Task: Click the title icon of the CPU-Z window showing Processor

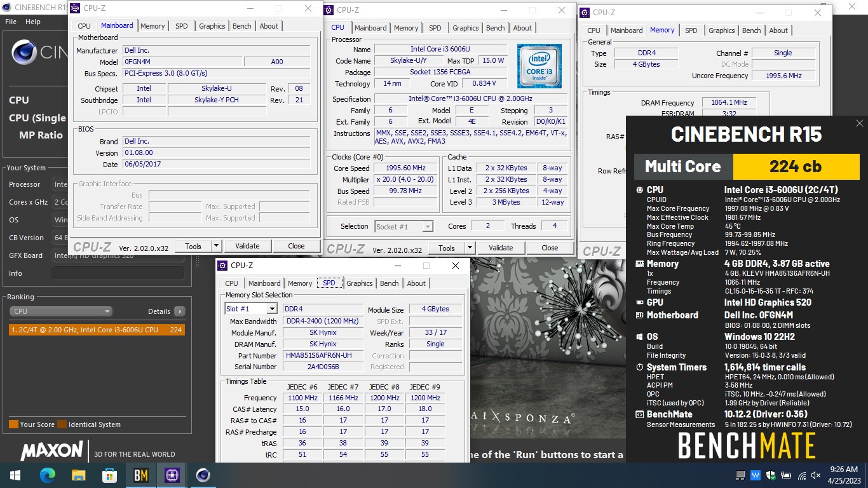Action: pos(329,10)
